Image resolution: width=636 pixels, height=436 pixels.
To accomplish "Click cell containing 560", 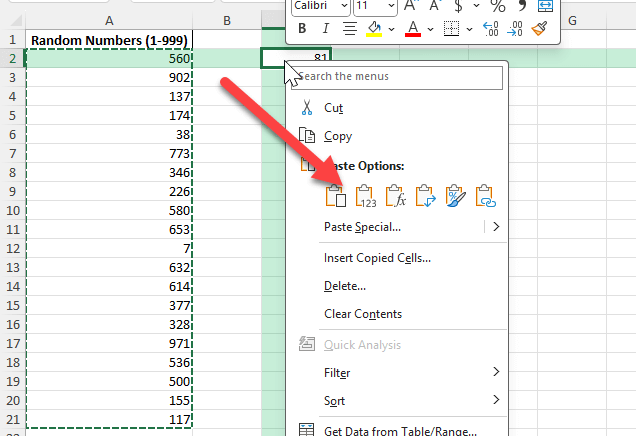I will tap(109, 58).
